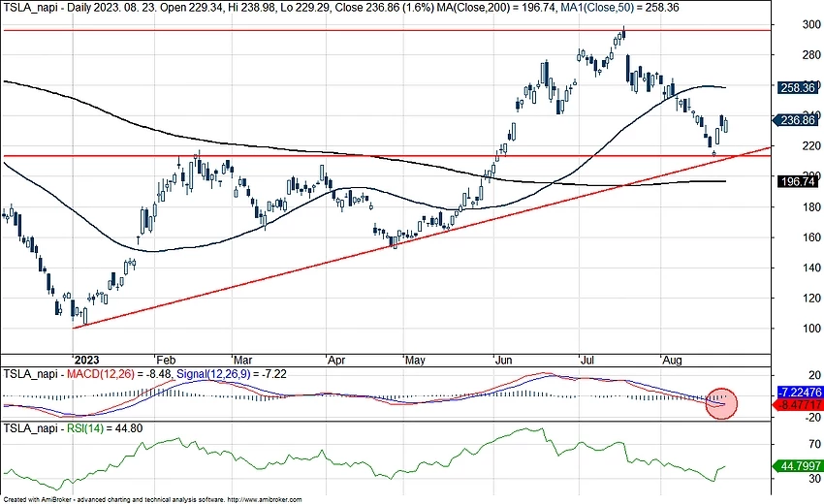Click the Mar month label on time axis
This screenshot has height=504, width=824.
(x=242, y=360)
